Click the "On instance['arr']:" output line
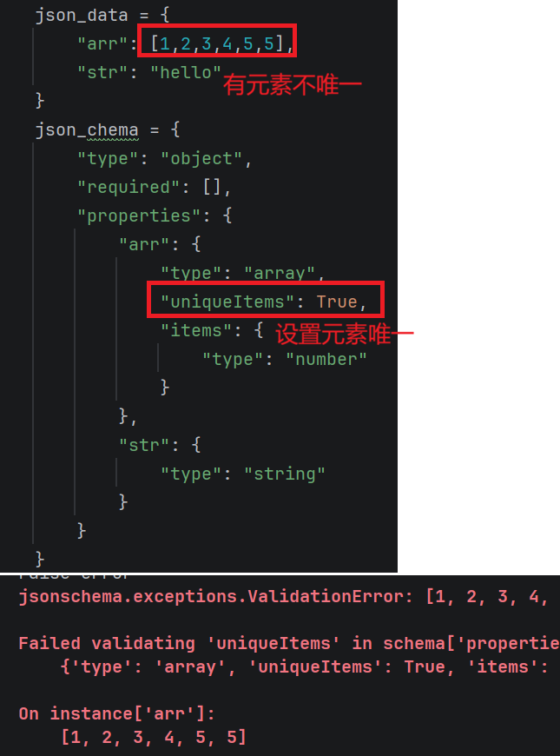This screenshot has height=756, width=560. point(116,713)
